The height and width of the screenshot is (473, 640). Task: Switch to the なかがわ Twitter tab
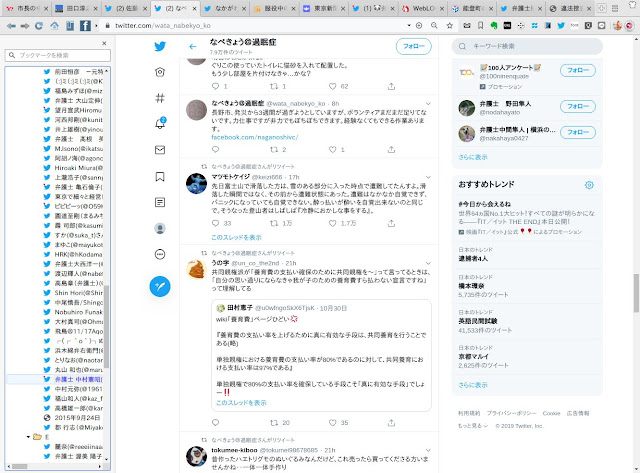(x=226, y=8)
